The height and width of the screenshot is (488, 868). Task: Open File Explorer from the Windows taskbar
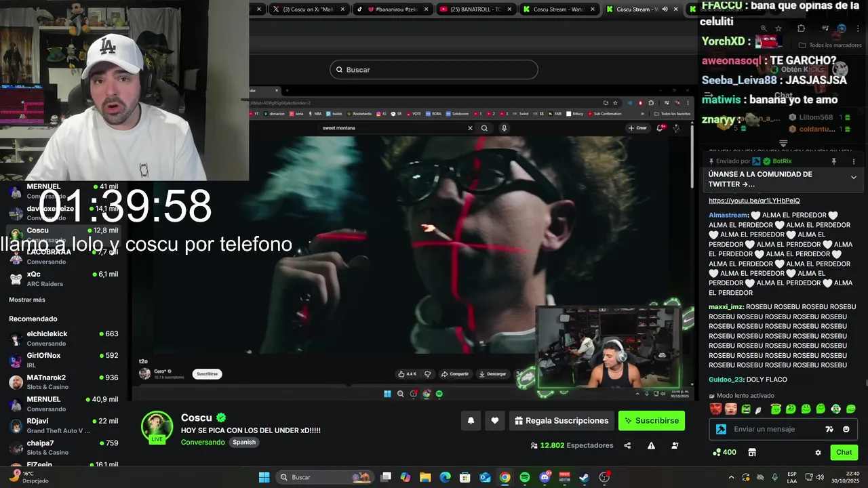425,477
